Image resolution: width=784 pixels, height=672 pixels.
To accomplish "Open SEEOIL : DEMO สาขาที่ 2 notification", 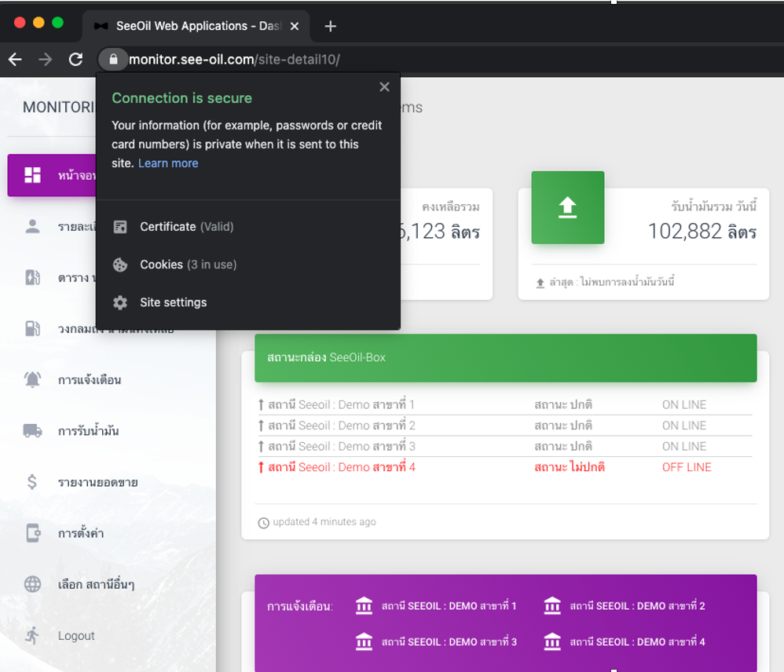I will [636, 606].
